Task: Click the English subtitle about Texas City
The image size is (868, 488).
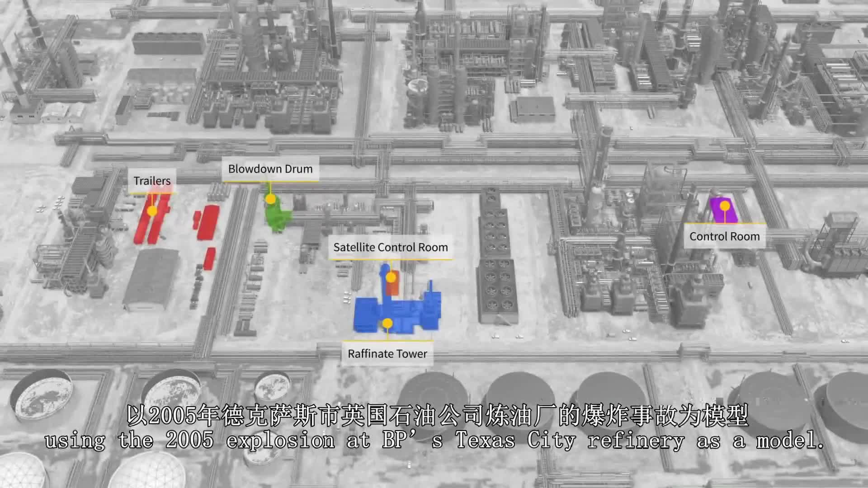Action: click(434, 440)
